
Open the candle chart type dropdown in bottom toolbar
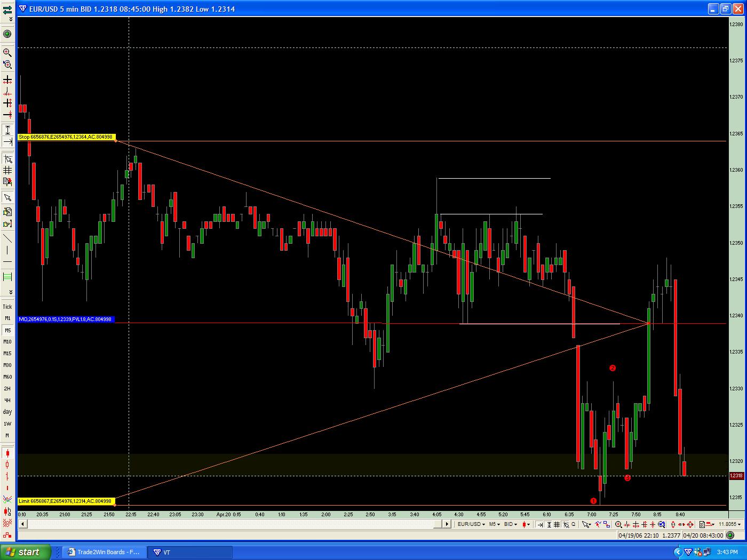pos(526,524)
